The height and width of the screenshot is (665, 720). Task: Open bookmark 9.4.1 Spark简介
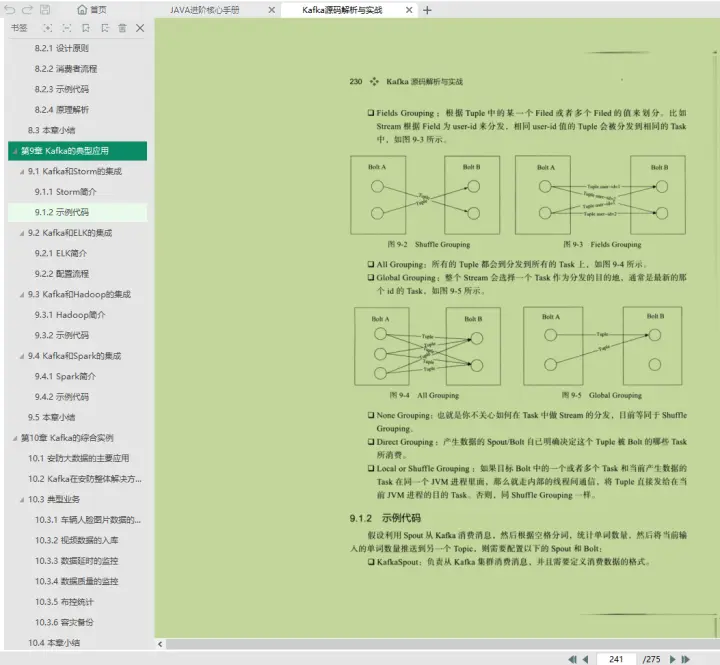(65, 377)
